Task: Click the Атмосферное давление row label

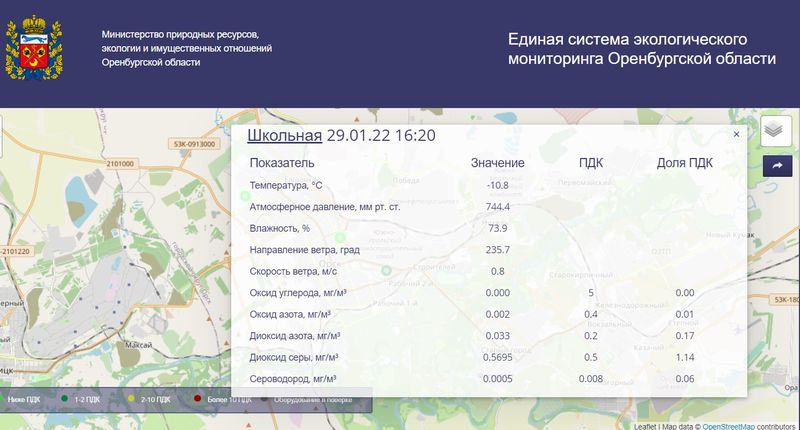Action: pos(324,207)
